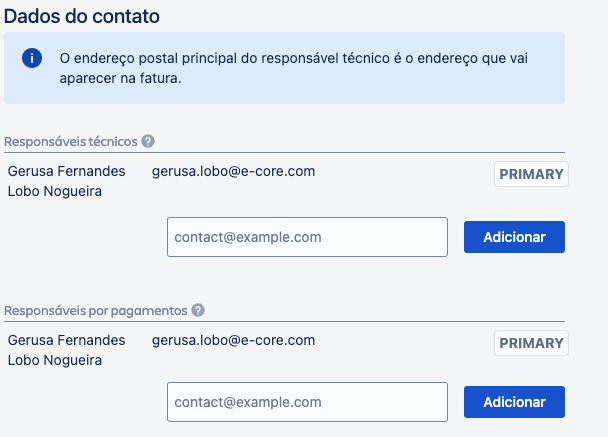Screen dimensions: 608x437
Task: Click help icon beside Responsáveis técnicos
Action: click(148, 141)
